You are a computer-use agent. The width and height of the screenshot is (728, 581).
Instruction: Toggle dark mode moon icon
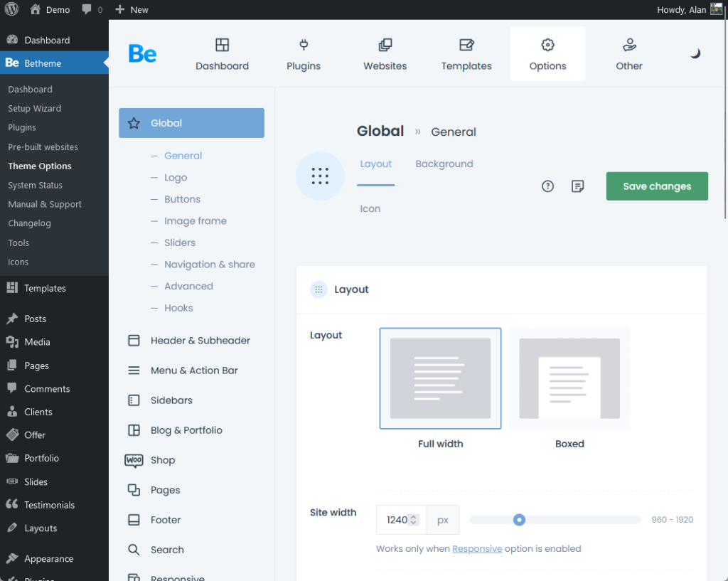pyautogui.click(x=695, y=53)
